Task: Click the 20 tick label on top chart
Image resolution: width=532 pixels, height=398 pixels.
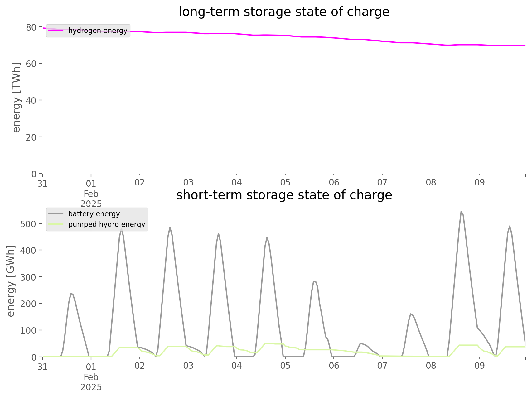Action: pos(31,137)
